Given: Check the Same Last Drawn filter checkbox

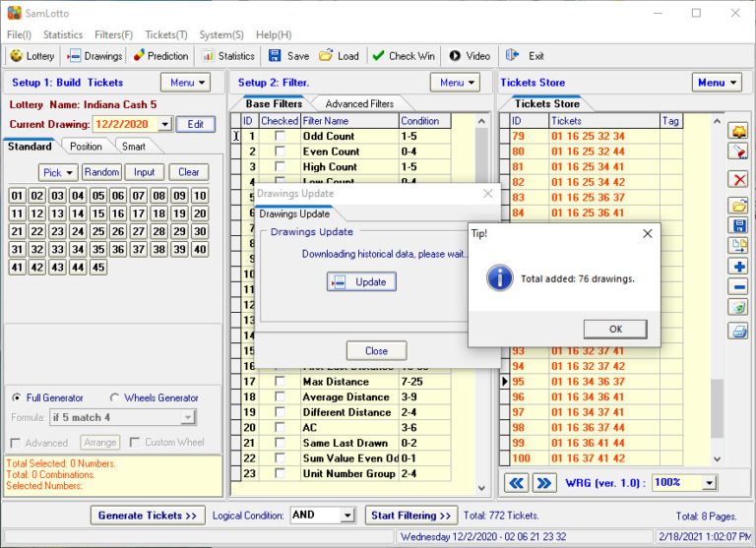Looking at the screenshot, I should (x=280, y=443).
